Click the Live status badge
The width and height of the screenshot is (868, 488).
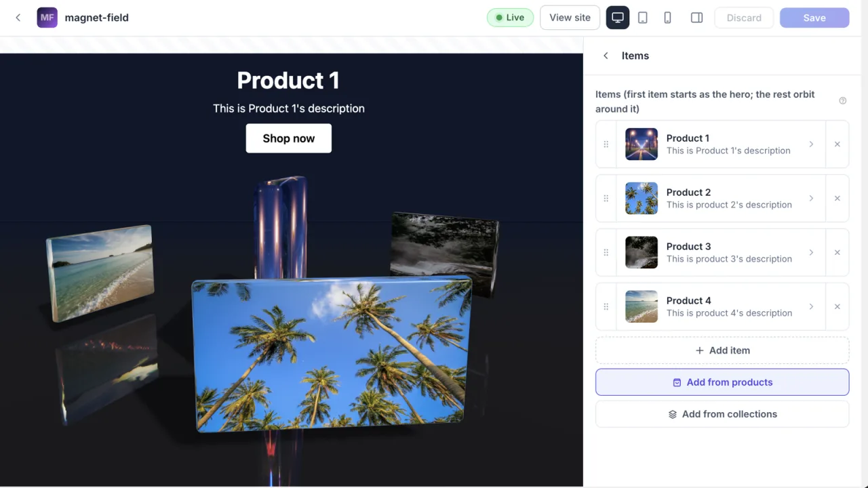pos(510,18)
